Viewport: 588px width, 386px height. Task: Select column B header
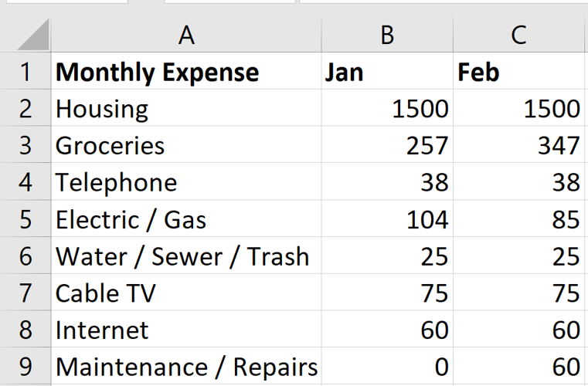coord(387,35)
